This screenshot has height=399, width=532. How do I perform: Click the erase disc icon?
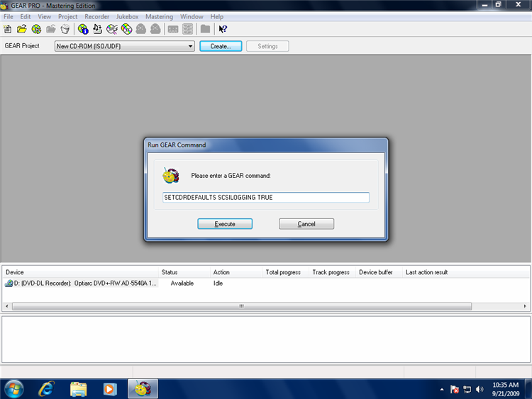112,29
